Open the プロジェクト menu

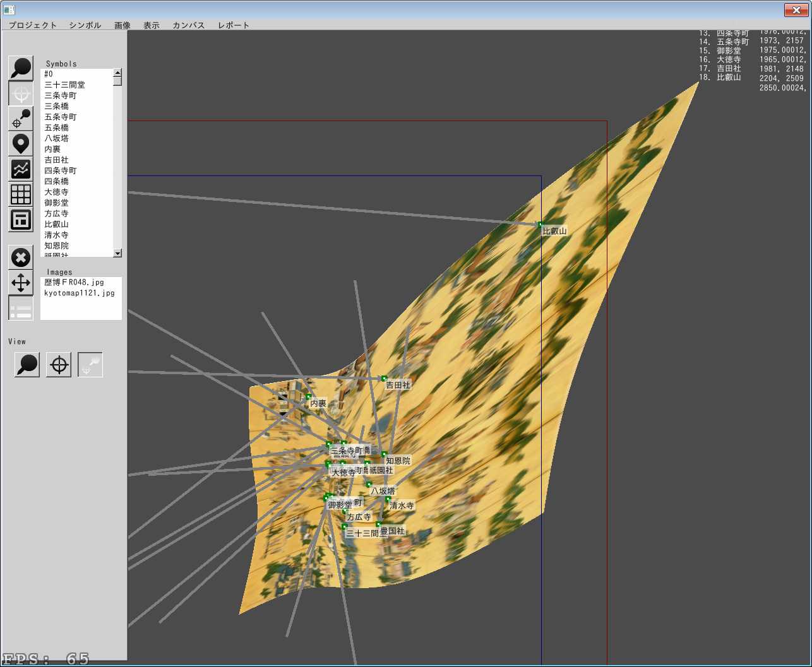click(x=33, y=25)
